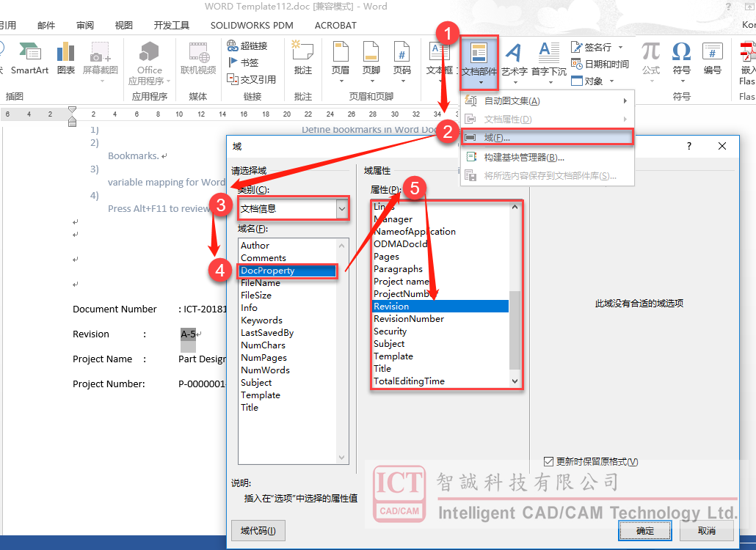Screen dimensions: 756x550
Task: Insert a hyperlink (超链接)
Action: pos(247,45)
